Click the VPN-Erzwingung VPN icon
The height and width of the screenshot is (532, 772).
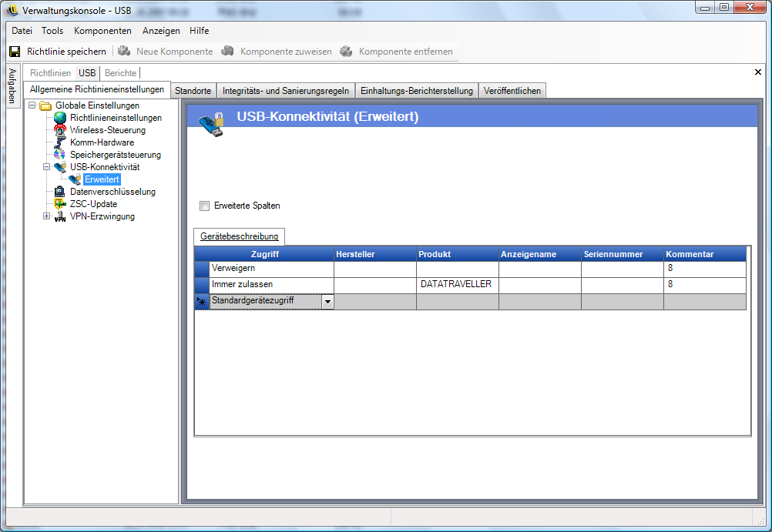tap(60, 216)
